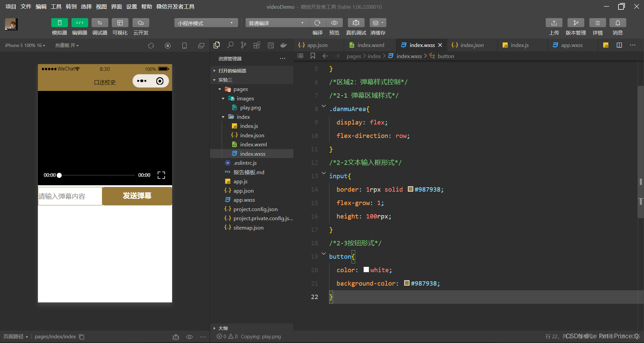The image size is (644, 343).
Task: Detach the simulator window icon
Action: pos(201,46)
